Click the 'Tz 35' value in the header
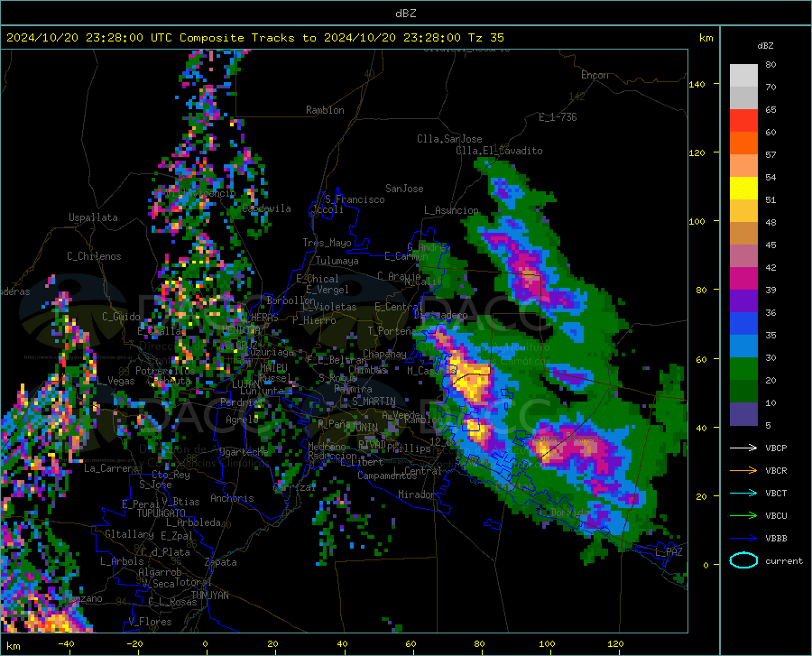The width and height of the screenshot is (812, 656). click(x=485, y=38)
